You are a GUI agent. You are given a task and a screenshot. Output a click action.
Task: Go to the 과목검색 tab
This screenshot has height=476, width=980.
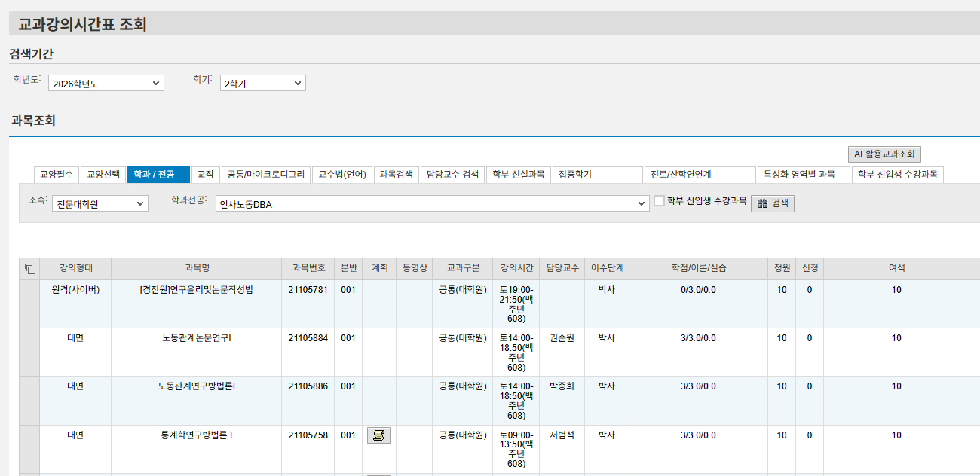point(396,175)
